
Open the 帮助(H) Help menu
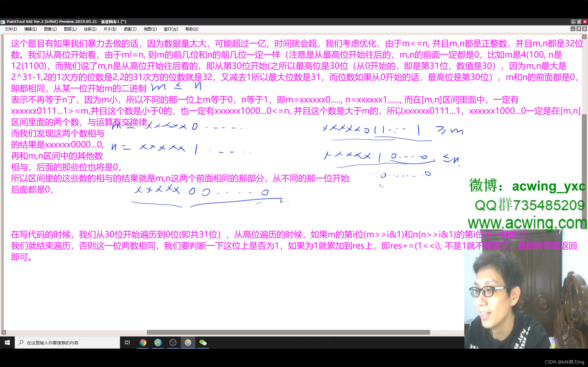(192, 29)
